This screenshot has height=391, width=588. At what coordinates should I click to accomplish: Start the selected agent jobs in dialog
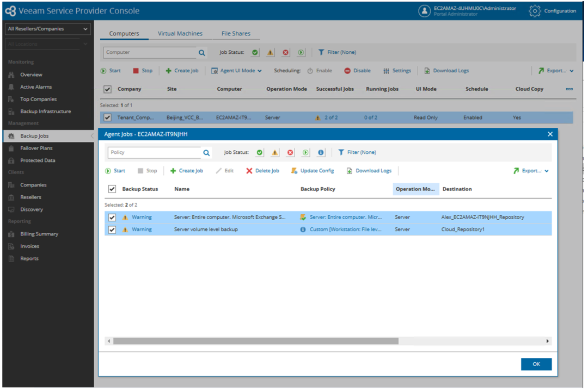115,171
